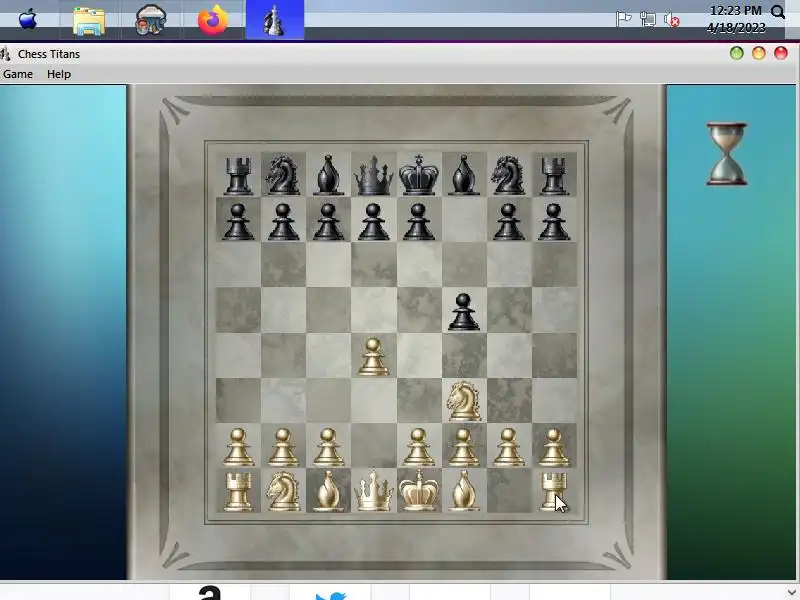The width and height of the screenshot is (800, 600).
Task: Click the black pawn on f5
Action: (x=463, y=312)
